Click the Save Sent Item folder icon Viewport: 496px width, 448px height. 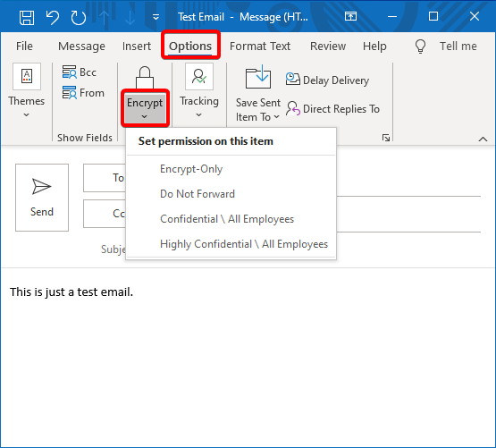point(258,76)
